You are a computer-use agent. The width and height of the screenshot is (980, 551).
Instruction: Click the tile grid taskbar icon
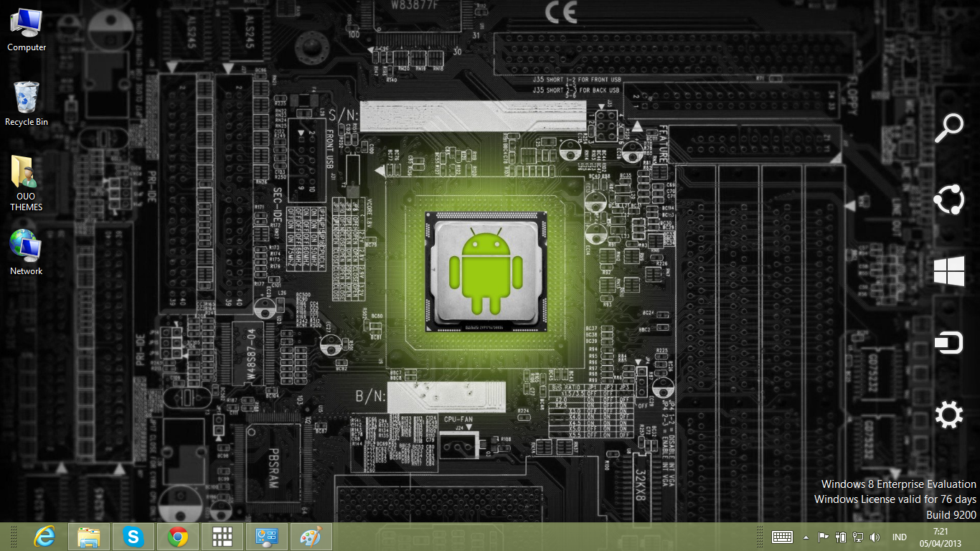point(222,537)
